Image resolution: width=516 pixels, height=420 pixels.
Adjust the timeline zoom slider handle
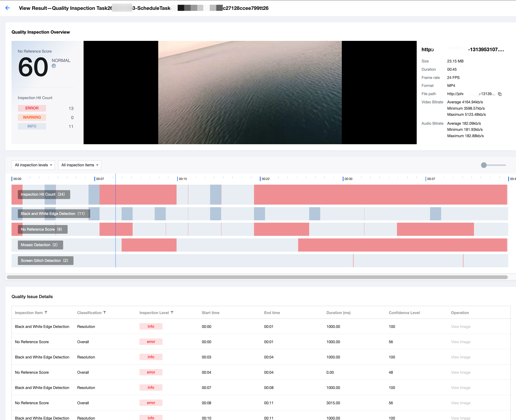point(484,165)
